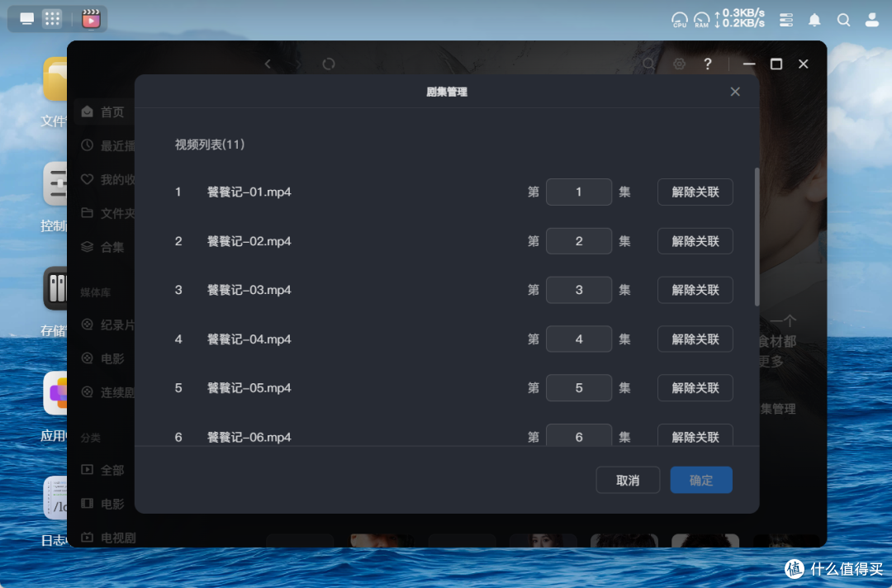Click episode number field for 饕餮记-05.mp4

[x=578, y=388]
